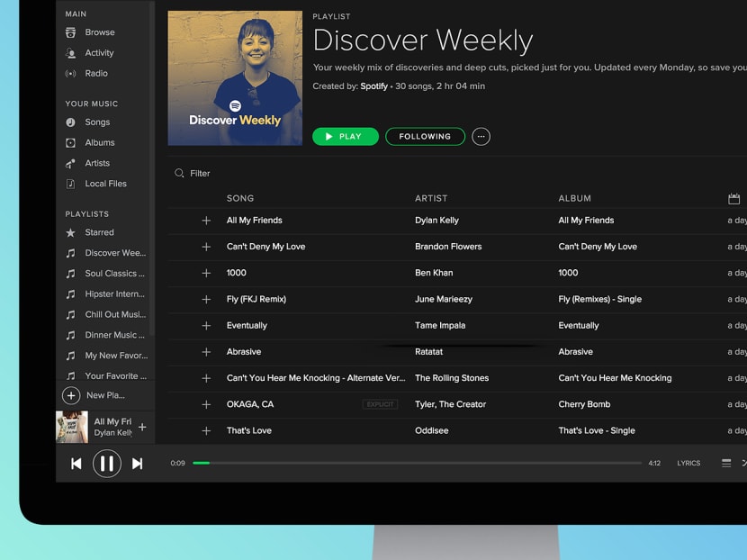
Task: Seek along the playback progress bar
Action: click(x=417, y=463)
